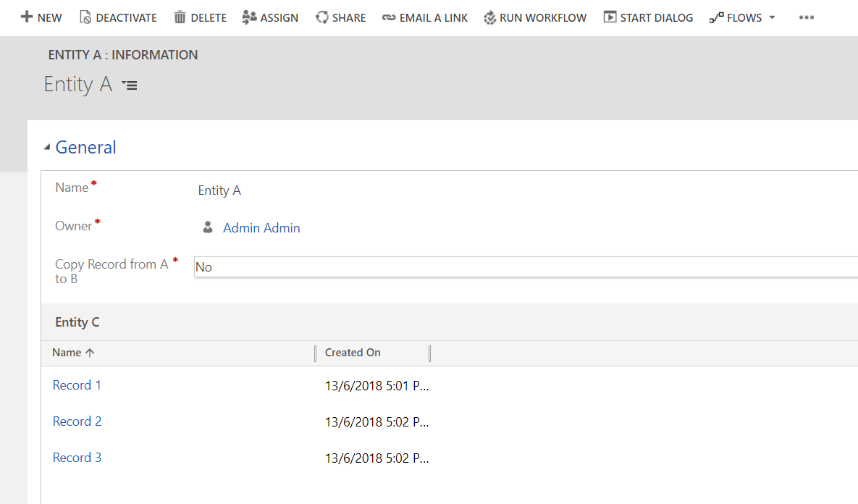Select the ASSIGN people icon
Screen dimensions: 858x504
[248, 17]
